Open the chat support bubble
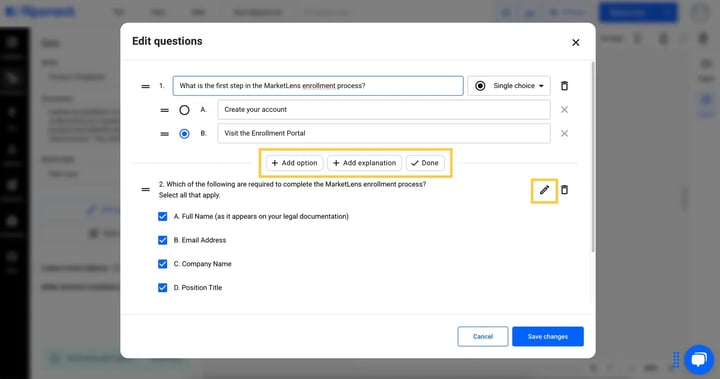The height and width of the screenshot is (379, 720). (x=699, y=359)
